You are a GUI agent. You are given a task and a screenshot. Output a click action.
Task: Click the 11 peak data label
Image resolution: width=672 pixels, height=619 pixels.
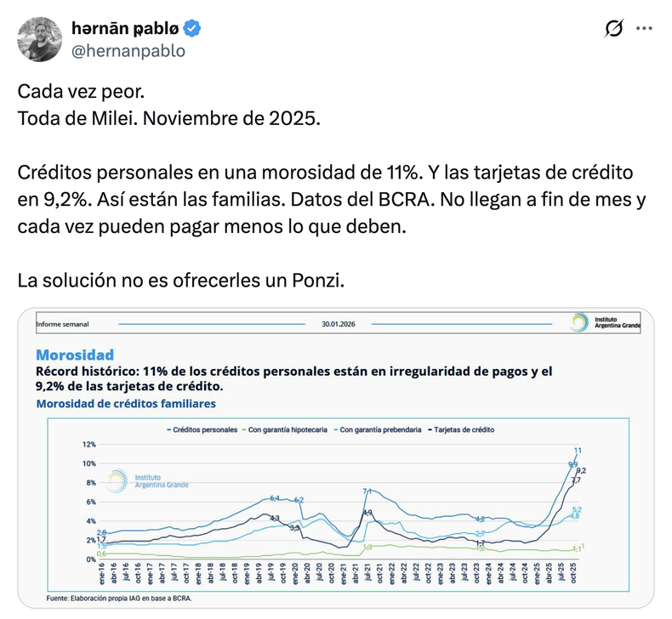click(578, 451)
